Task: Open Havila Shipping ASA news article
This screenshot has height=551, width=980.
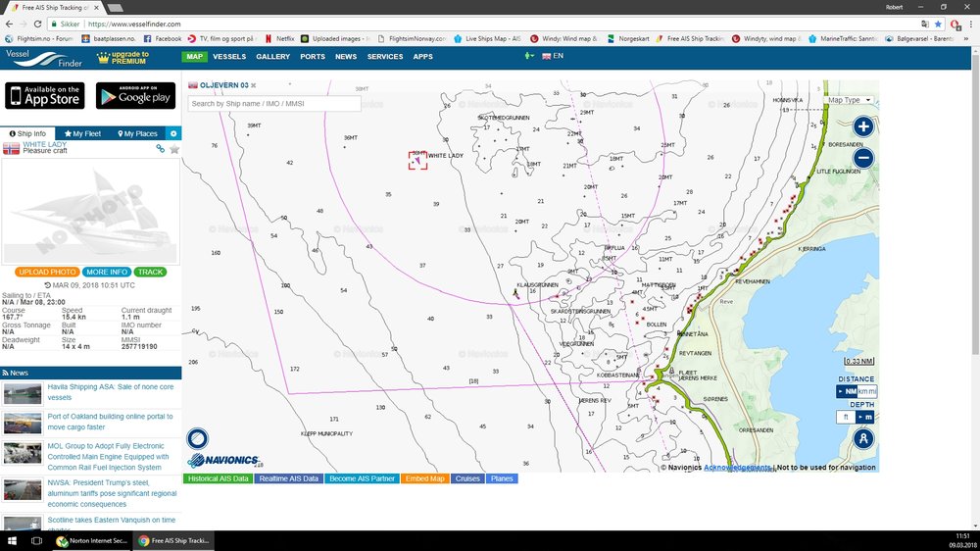Action: pos(111,392)
